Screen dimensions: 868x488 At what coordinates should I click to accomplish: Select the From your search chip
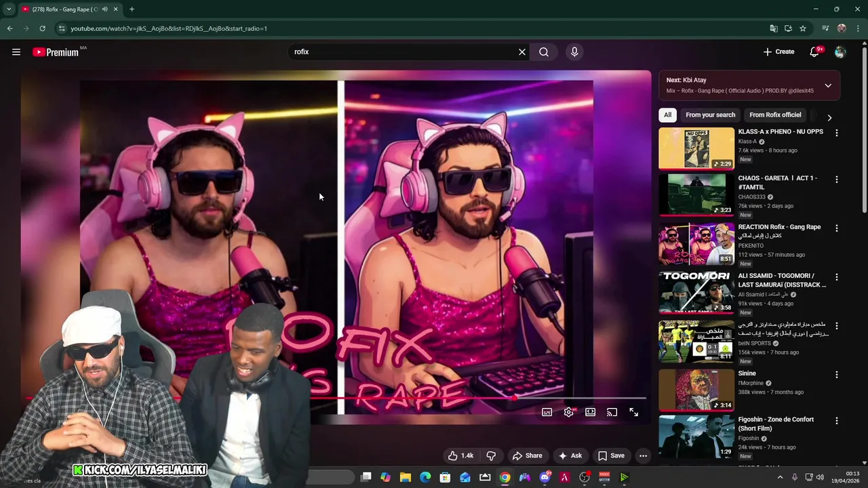(710, 115)
